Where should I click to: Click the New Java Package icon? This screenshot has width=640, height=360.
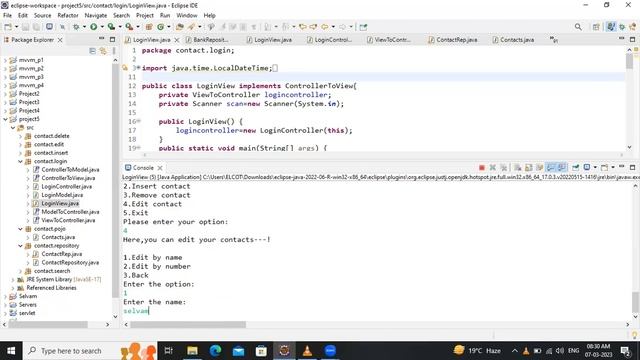coord(149,27)
